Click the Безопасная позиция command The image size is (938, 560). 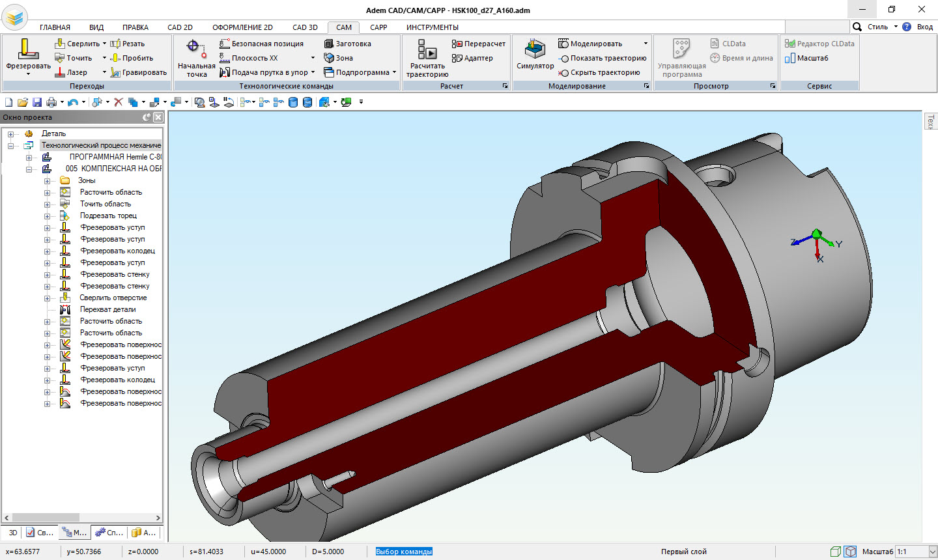tap(261, 44)
